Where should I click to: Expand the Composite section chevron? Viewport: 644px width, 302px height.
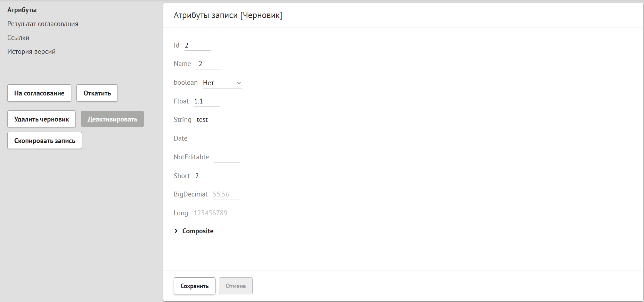(176, 231)
